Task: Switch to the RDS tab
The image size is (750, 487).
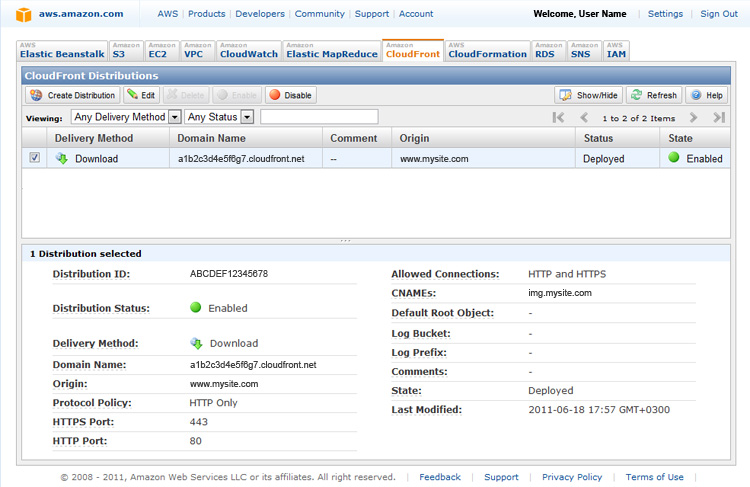Action: pos(549,50)
